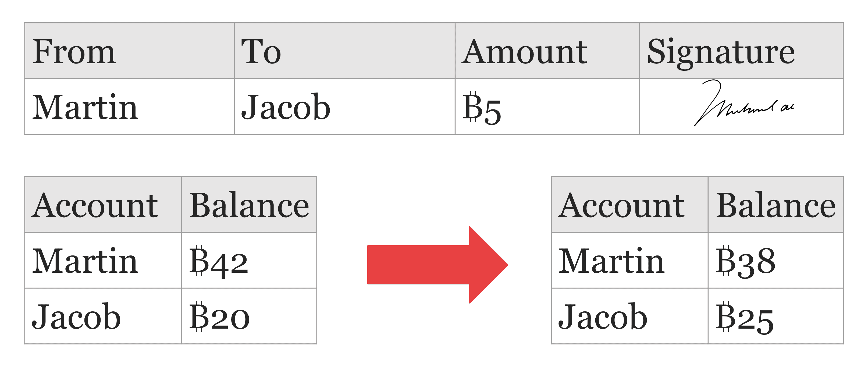Select the Martin sender cell in the transaction table
Screen dimensions: 868x377
130,106
